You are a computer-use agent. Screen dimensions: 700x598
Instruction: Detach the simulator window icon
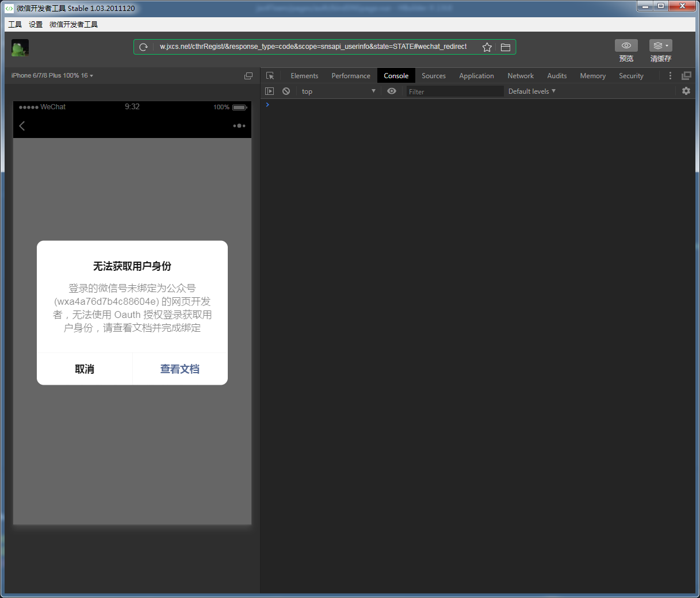[x=248, y=76]
